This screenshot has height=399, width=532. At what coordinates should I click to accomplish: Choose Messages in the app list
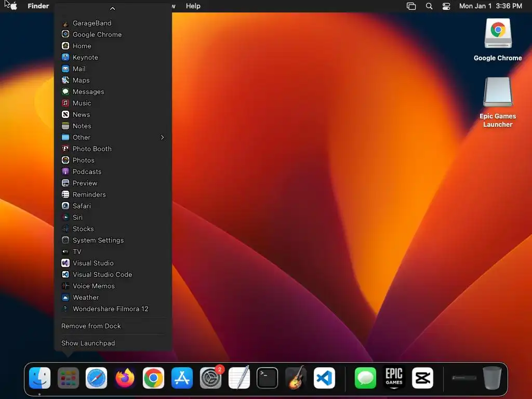[x=113, y=91]
